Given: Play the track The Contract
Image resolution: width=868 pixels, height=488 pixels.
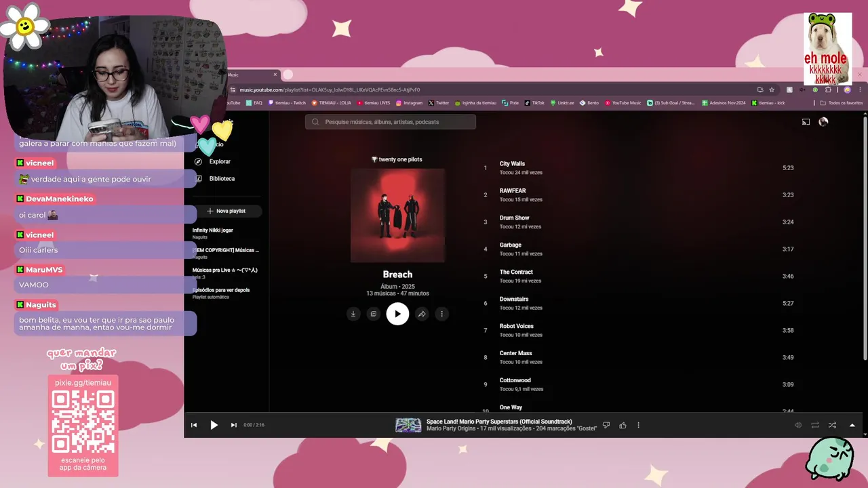Looking at the screenshot, I should pyautogui.click(x=516, y=272).
